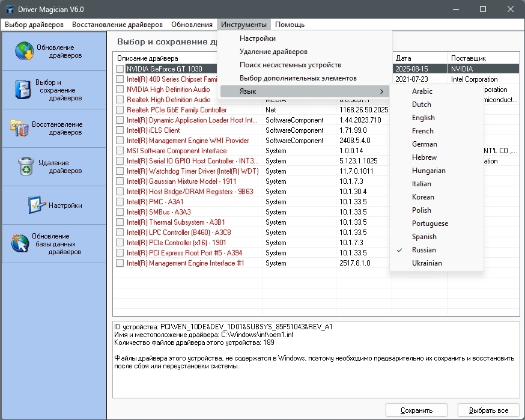Select Spanish language option

pos(436,237)
